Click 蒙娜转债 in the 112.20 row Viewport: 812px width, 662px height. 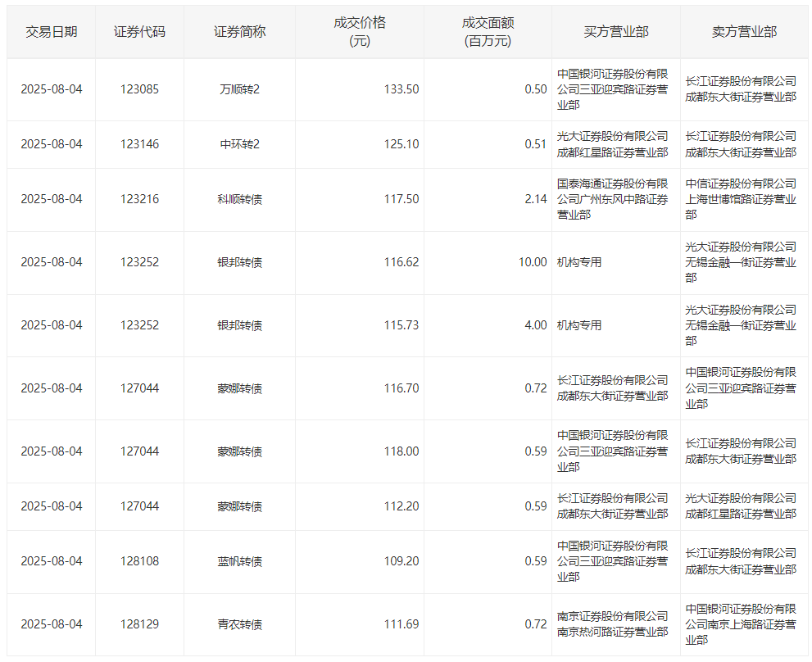[239, 506]
